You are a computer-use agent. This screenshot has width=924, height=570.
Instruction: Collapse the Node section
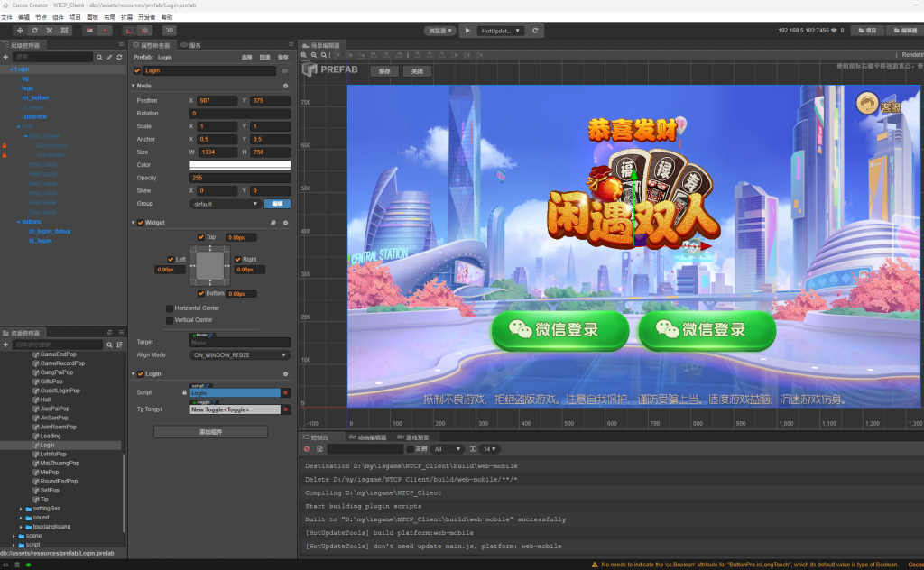[134, 86]
